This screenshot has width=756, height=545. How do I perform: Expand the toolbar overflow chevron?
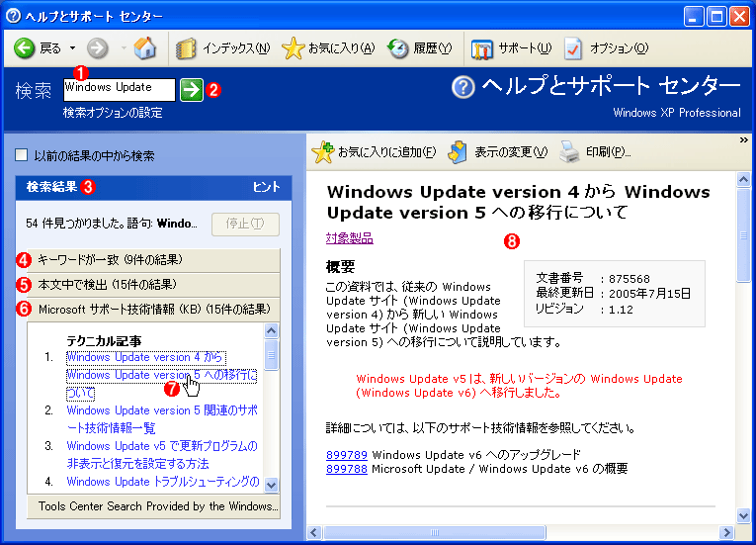tap(744, 139)
